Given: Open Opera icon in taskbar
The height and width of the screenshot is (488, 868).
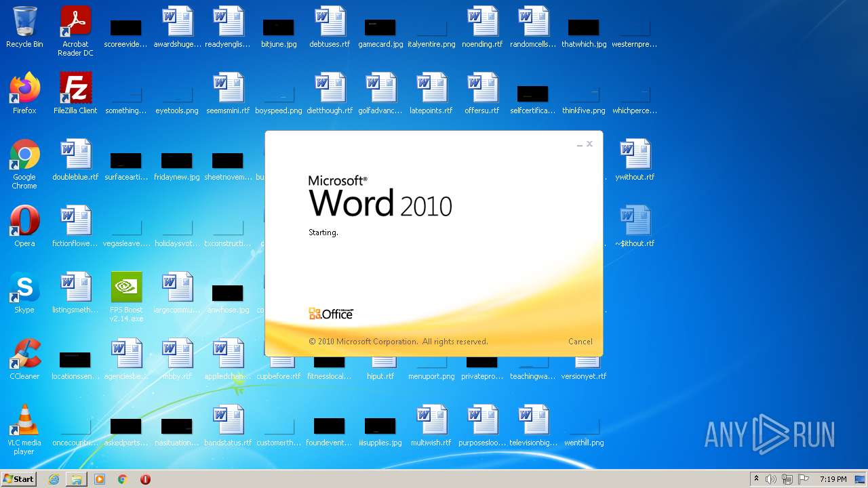Looking at the screenshot, I should 145,479.
